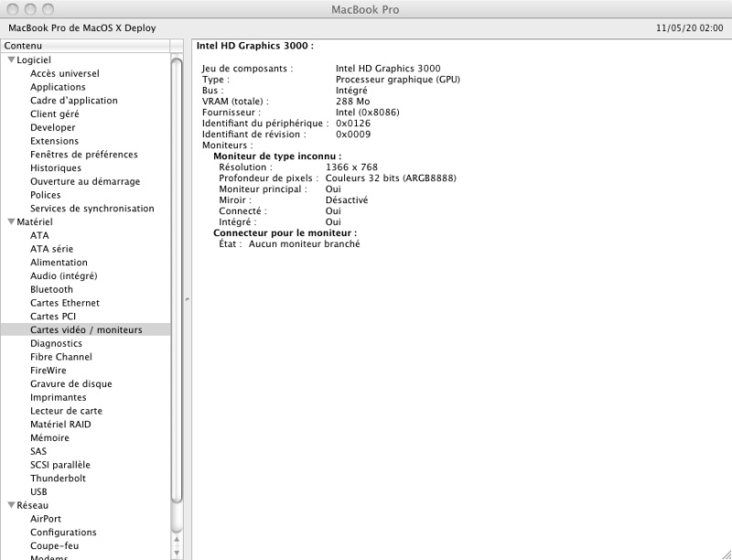
Task: Select Cartes vidéo / moniteurs row
Action: [86, 330]
